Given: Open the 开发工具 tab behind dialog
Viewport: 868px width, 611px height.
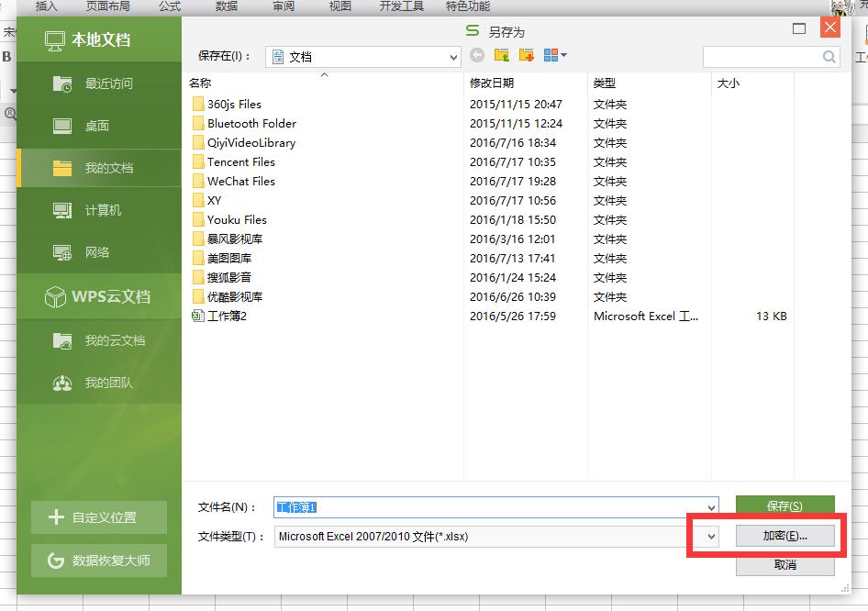Looking at the screenshot, I should coord(401,6).
